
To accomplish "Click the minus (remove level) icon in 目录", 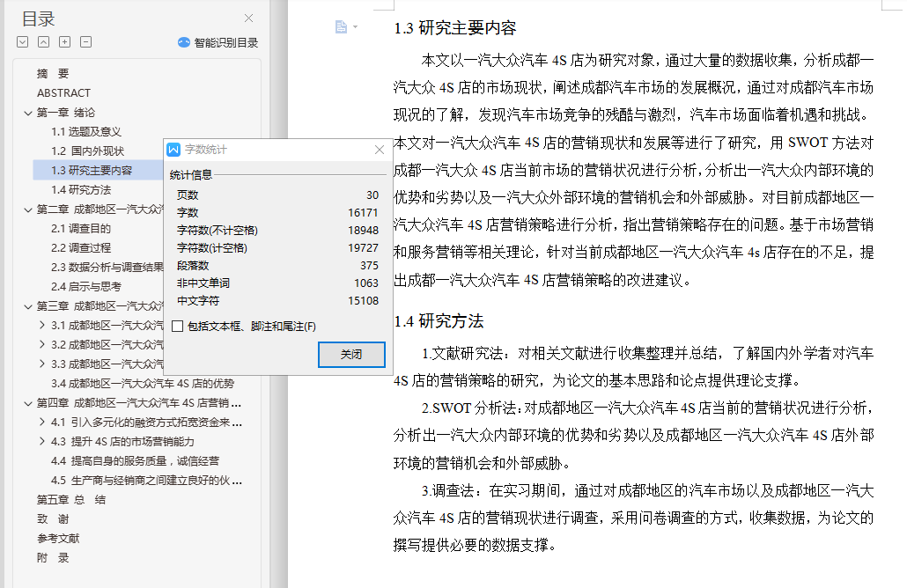I will click(85, 42).
